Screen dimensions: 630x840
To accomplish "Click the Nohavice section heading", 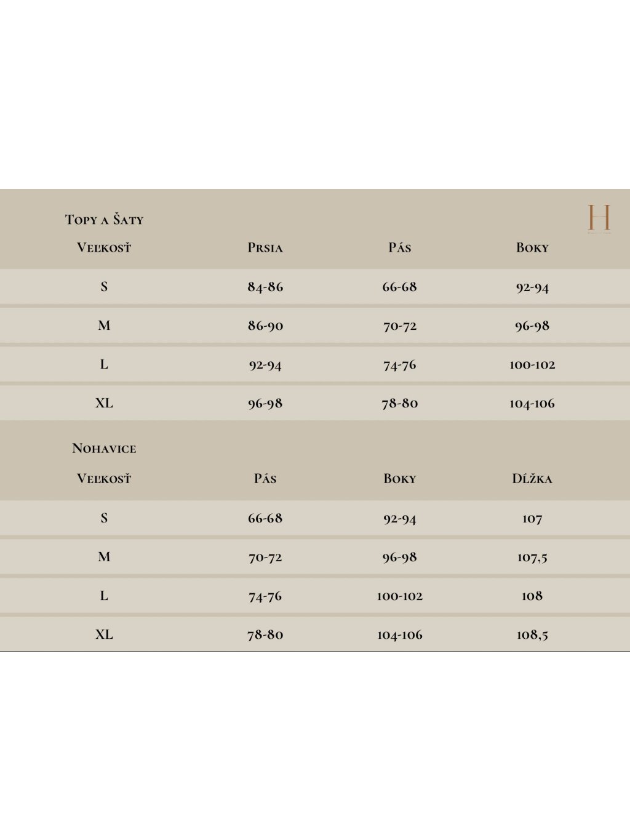I will coord(104,449).
